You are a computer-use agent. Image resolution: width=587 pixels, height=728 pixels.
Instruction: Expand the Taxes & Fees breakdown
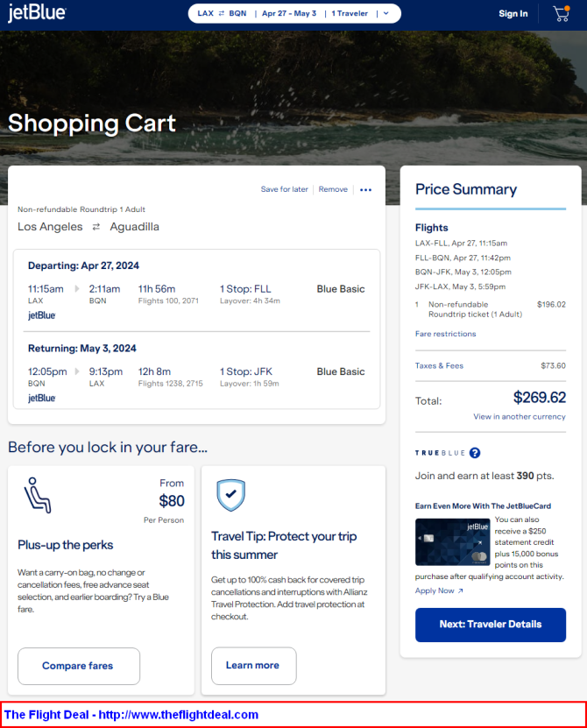(x=439, y=366)
